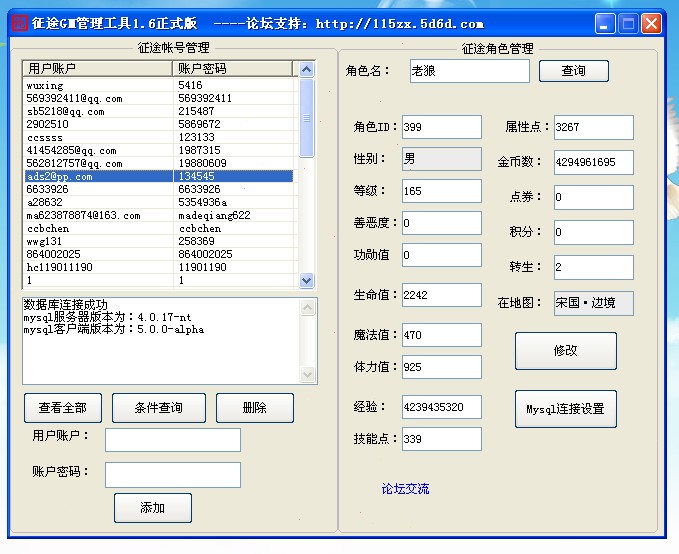Open the 论坛交流 forum link
The width and height of the screenshot is (679, 554).
(405, 489)
